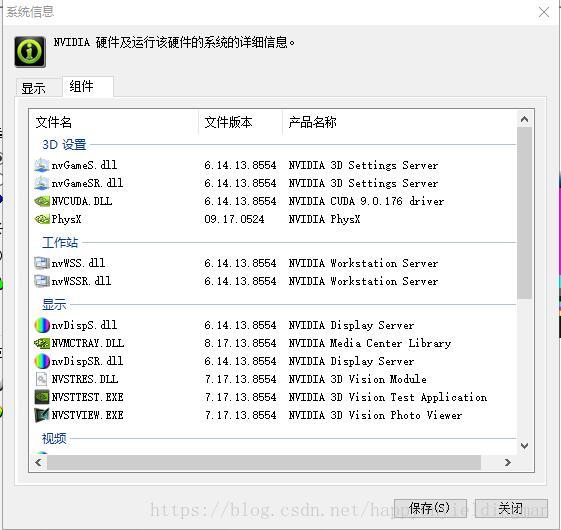The height and width of the screenshot is (530, 561).
Task: Click the nvDispS.dll color sphere icon
Action: pos(42,325)
